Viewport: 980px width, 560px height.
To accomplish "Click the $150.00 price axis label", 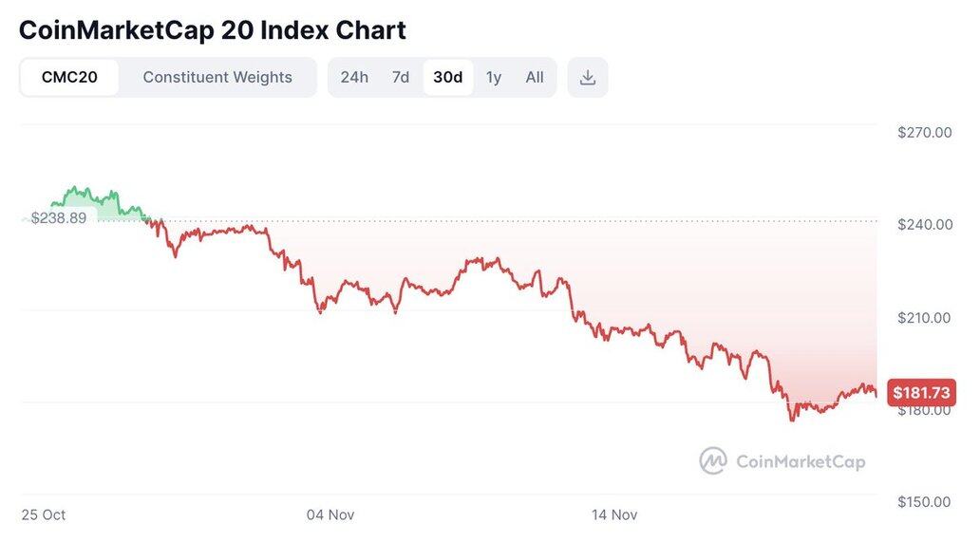I will click(x=924, y=501).
